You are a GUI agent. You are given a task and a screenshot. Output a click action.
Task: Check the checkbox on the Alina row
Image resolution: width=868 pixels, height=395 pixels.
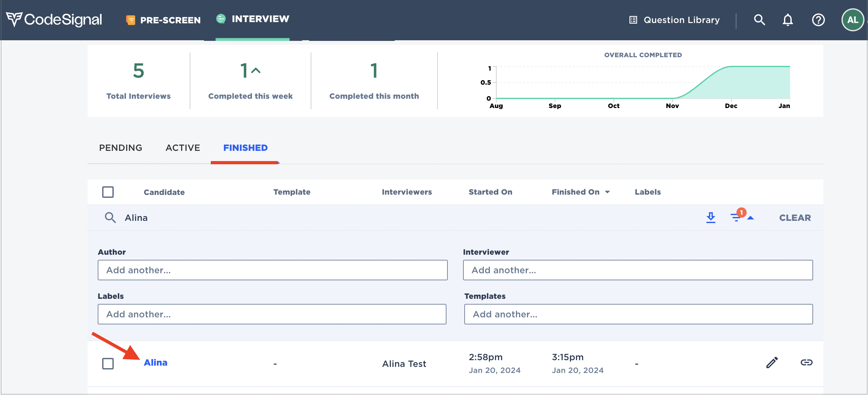click(108, 364)
